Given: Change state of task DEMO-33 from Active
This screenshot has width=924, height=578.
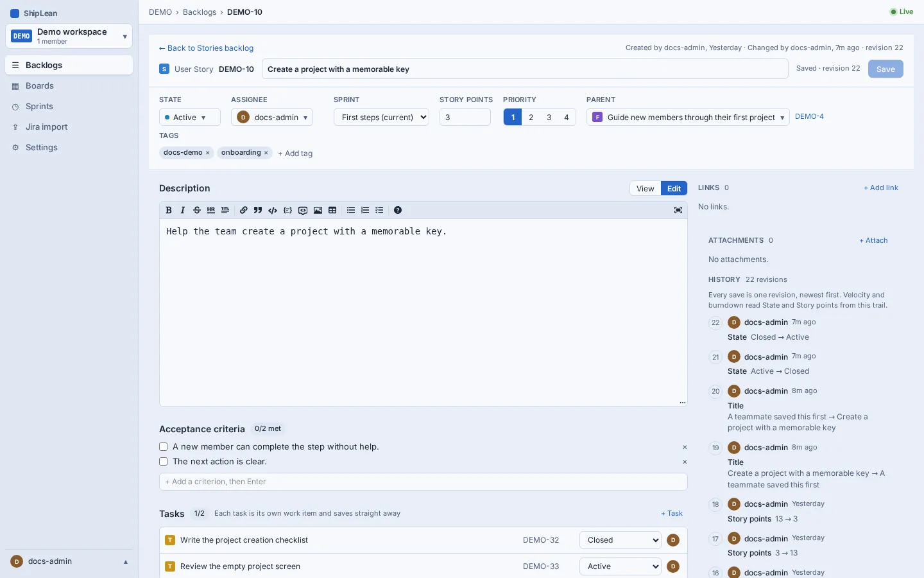Looking at the screenshot, I should point(620,566).
